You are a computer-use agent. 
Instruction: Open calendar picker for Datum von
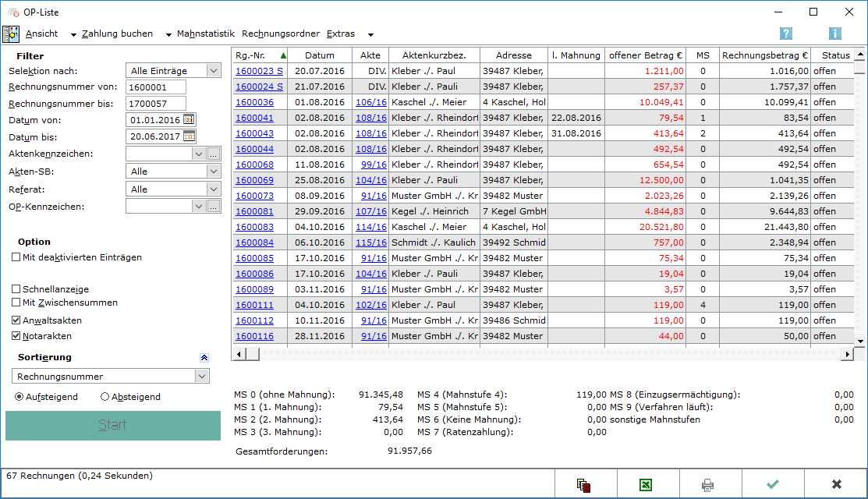(x=189, y=119)
